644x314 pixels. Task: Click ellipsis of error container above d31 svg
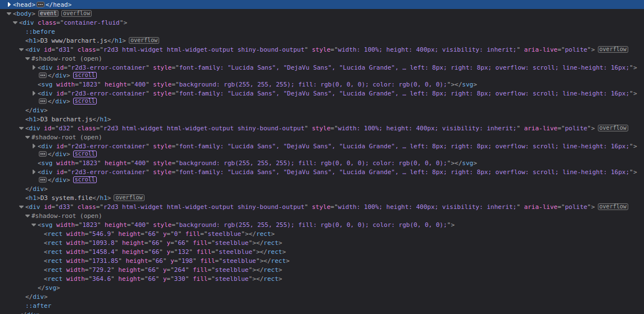click(x=42, y=75)
